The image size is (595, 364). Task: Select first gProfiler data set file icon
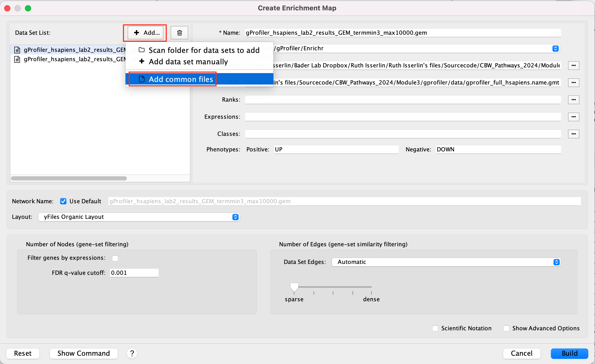point(17,50)
